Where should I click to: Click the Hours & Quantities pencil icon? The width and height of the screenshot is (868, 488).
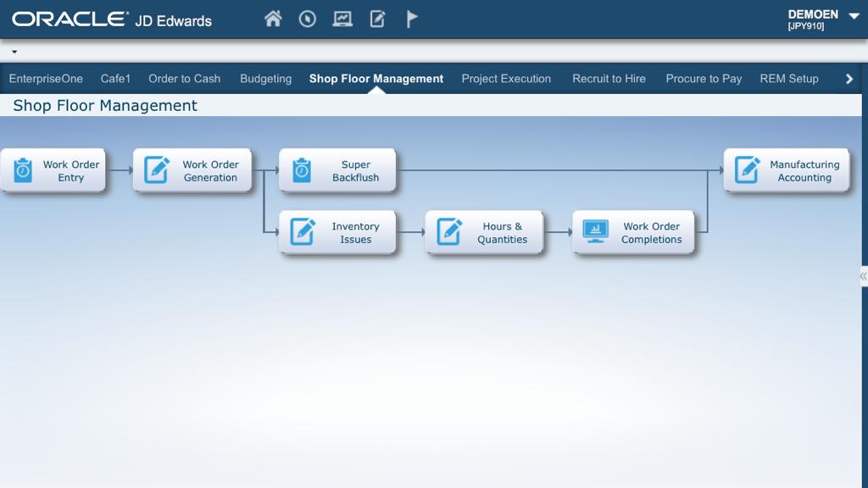click(x=449, y=232)
